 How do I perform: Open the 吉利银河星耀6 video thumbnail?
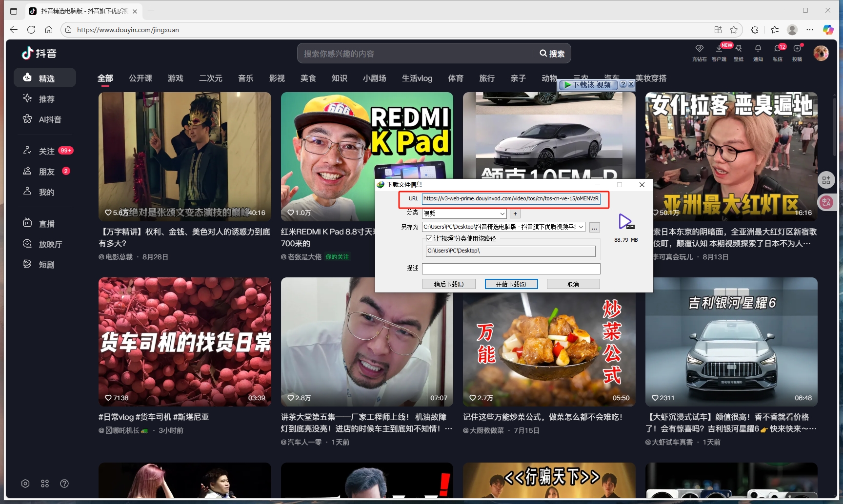(731, 342)
